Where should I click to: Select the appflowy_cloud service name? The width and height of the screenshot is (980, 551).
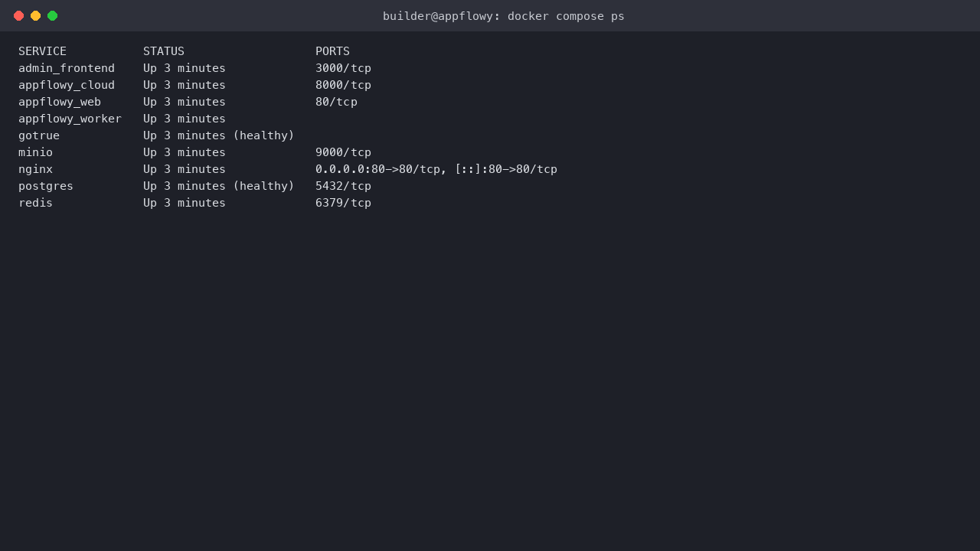coord(67,85)
